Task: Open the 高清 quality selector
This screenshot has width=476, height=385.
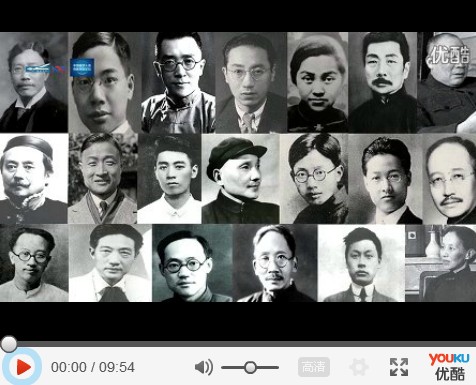Action: coord(314,367)
